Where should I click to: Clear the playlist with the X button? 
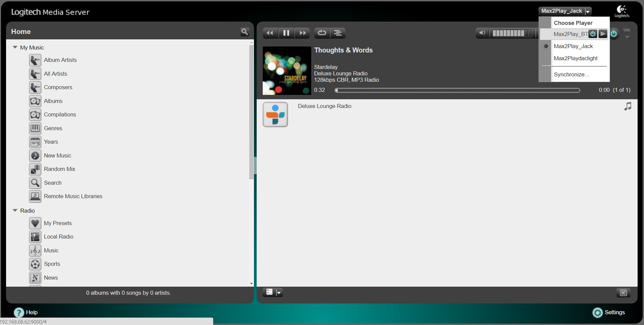pos(623,293)
